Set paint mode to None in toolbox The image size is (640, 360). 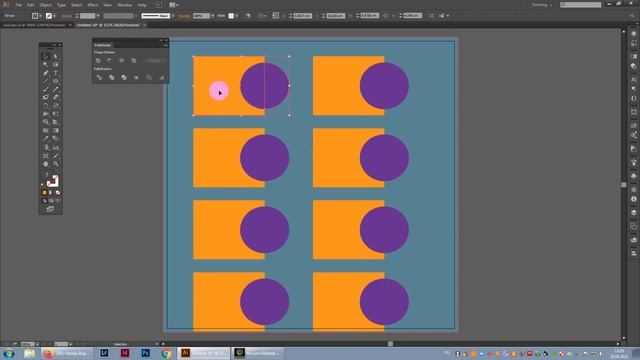coord(58,192)
